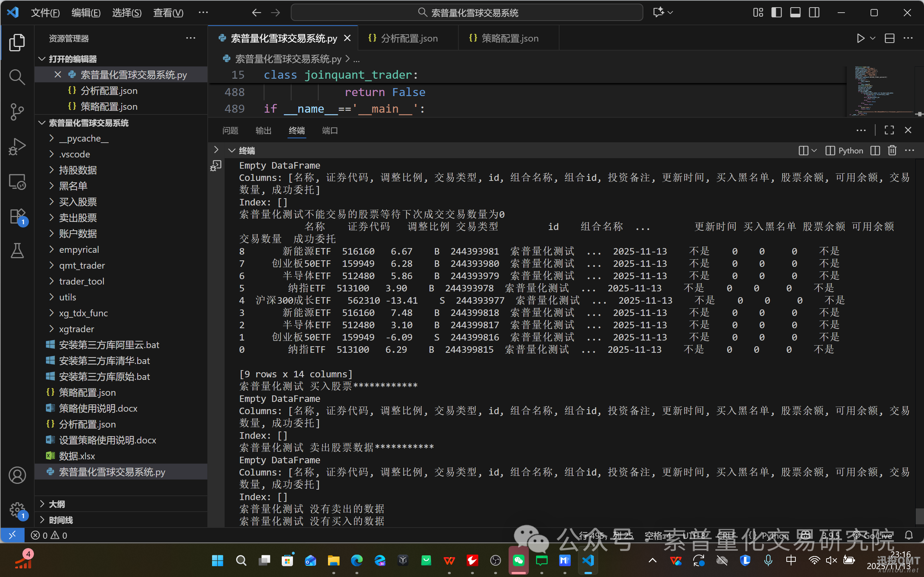Open the terminal launch profile dropdown

pos(815,150)
